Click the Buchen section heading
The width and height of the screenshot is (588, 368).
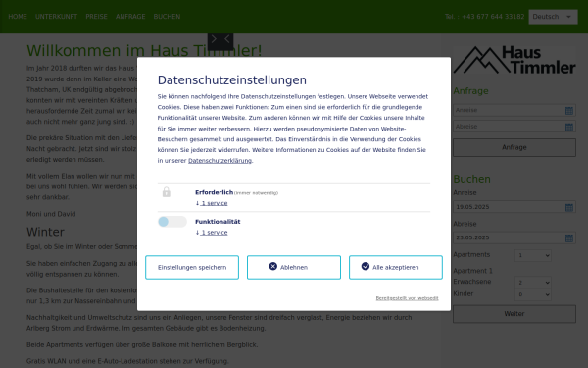(x=471, y=179)
